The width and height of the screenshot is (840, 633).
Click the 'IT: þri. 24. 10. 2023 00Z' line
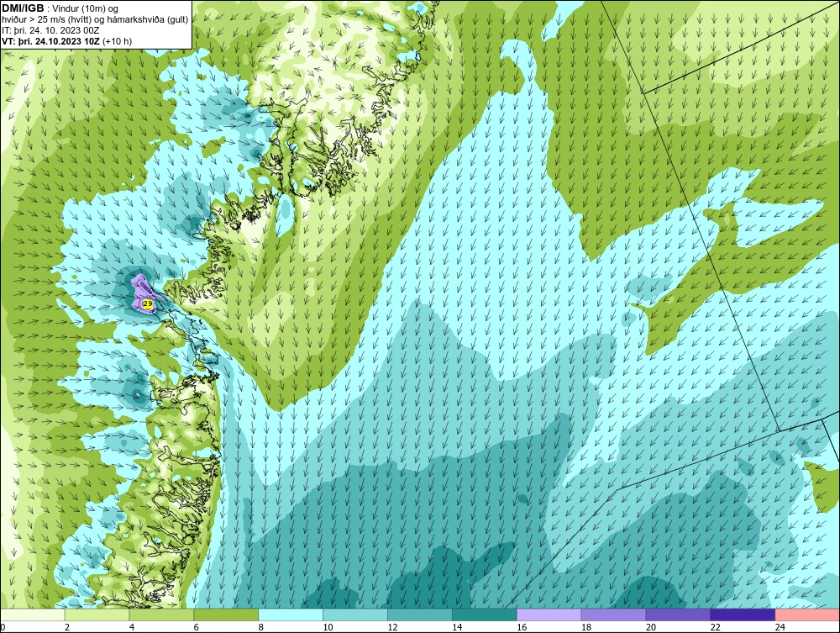click(x=50, y=30)
